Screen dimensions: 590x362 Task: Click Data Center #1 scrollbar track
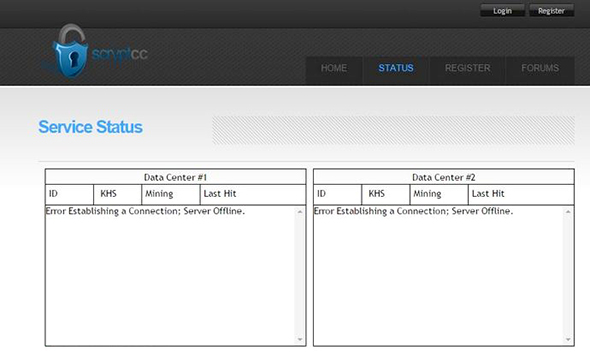pyautogui.click(x=300, y=275)
